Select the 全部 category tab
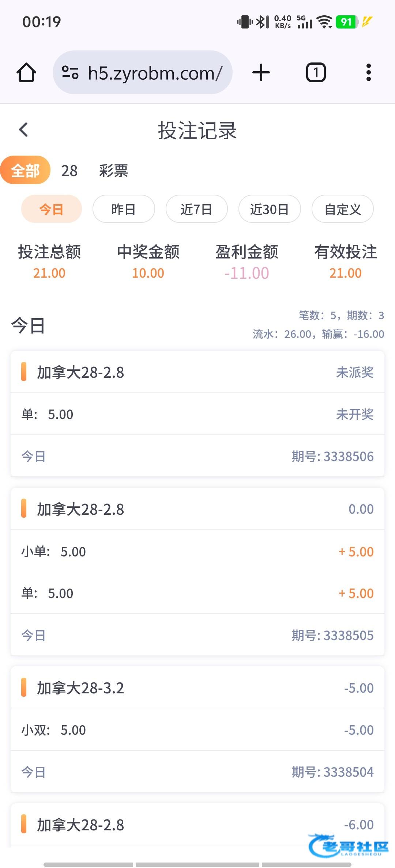395x868 pixels. pyautogui.click(x=25, y=170)
